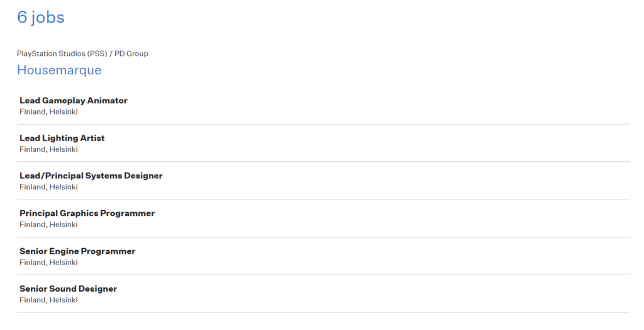This screenshot has height=330, width=644.
Task: Click the PlayStation Studios (PSS) breadcrumb text
Action: coord(62,54)
